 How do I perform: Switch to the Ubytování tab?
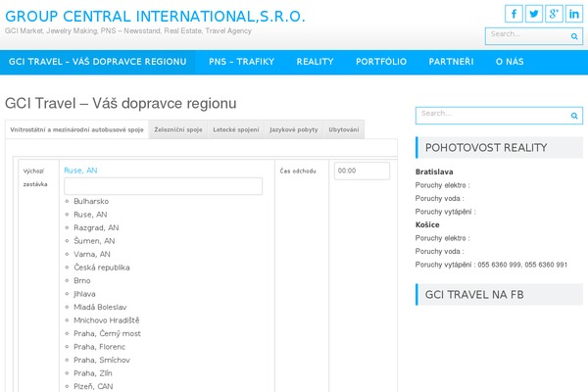pos(344,129)
